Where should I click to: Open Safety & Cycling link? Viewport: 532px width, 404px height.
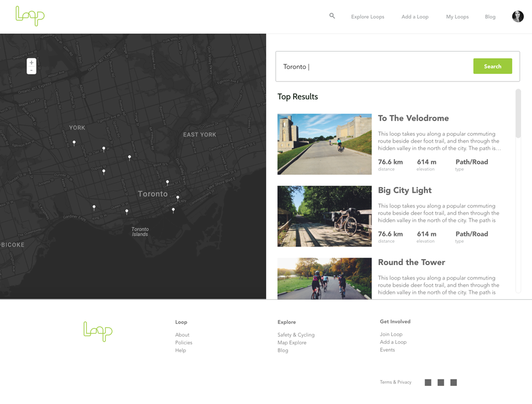click(x=296, y=335)
